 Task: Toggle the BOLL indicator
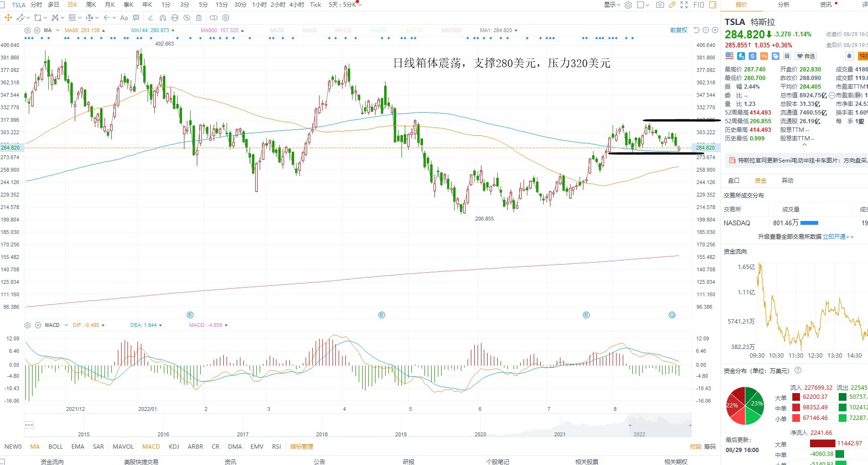coord(56,446)
